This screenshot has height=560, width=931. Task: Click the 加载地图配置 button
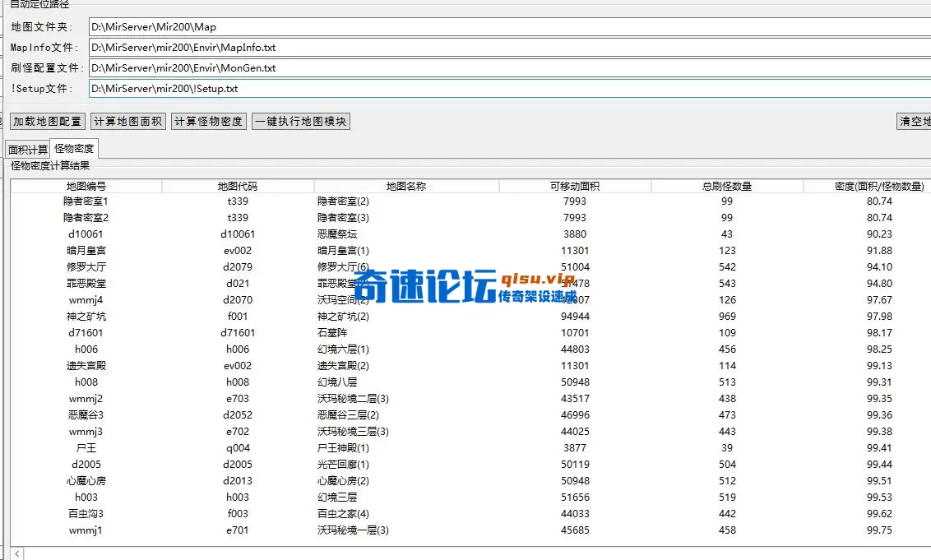[x=47, y=120]
